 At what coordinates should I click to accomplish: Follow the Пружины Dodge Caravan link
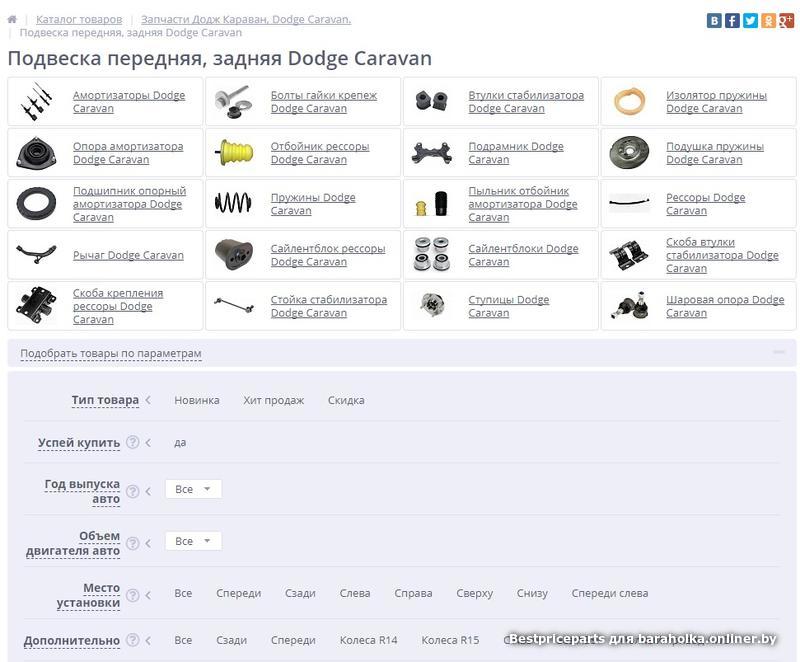tap(313, 204)
